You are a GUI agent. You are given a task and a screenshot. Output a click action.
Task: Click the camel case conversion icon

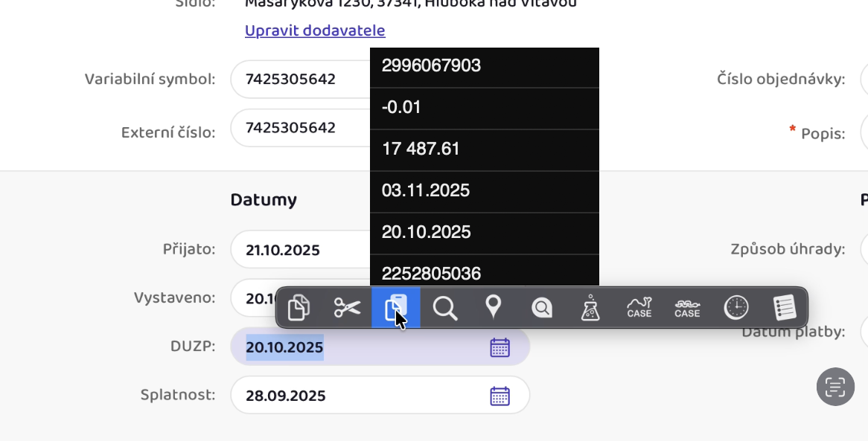(639, 307)
